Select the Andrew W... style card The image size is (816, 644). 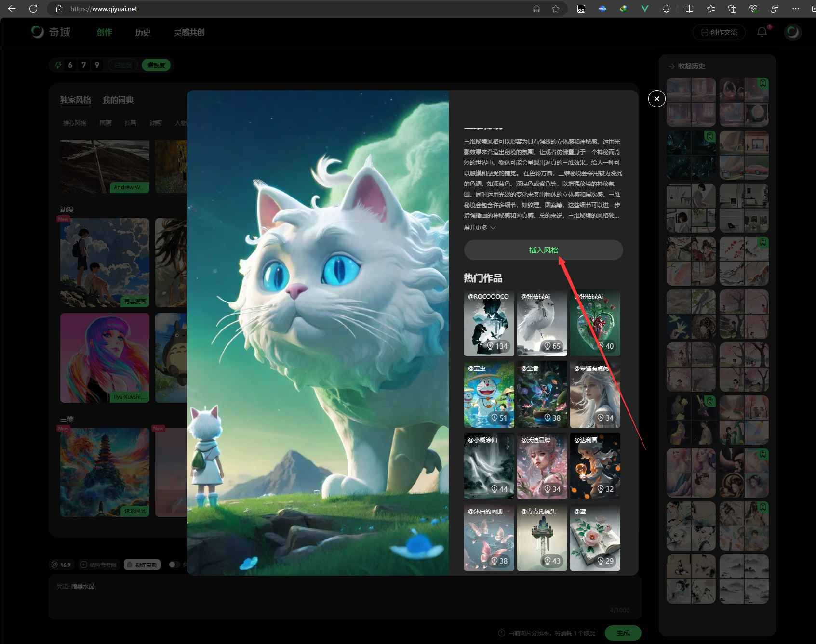click(x=105, y=167)
